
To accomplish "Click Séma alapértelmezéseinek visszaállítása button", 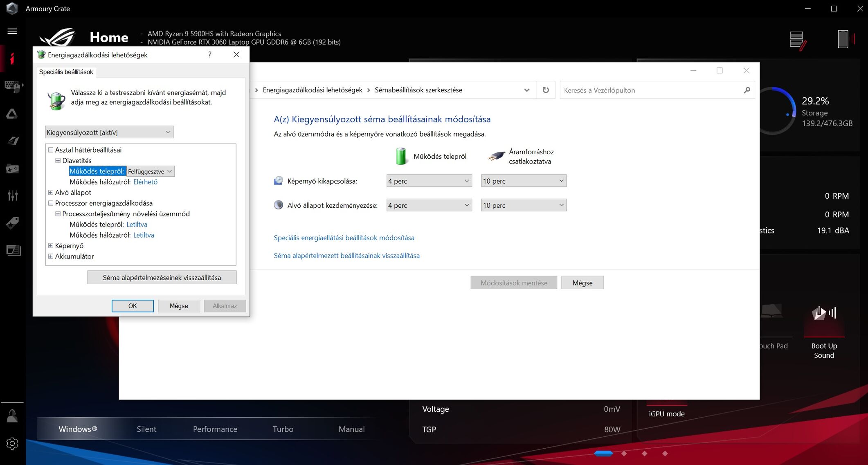I will [162, 277].
